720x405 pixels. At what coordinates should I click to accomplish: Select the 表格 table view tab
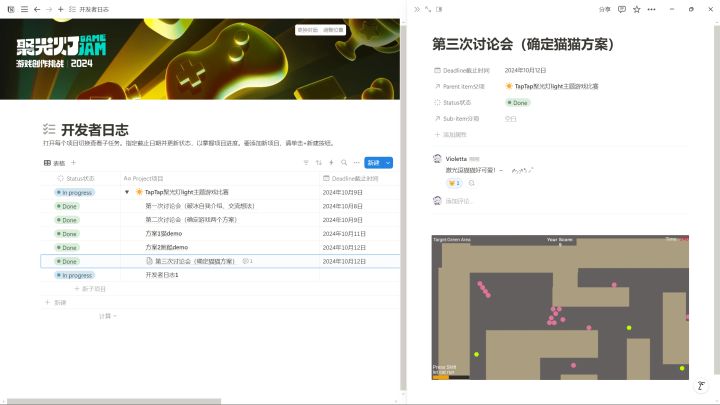[x=55, y=163]
